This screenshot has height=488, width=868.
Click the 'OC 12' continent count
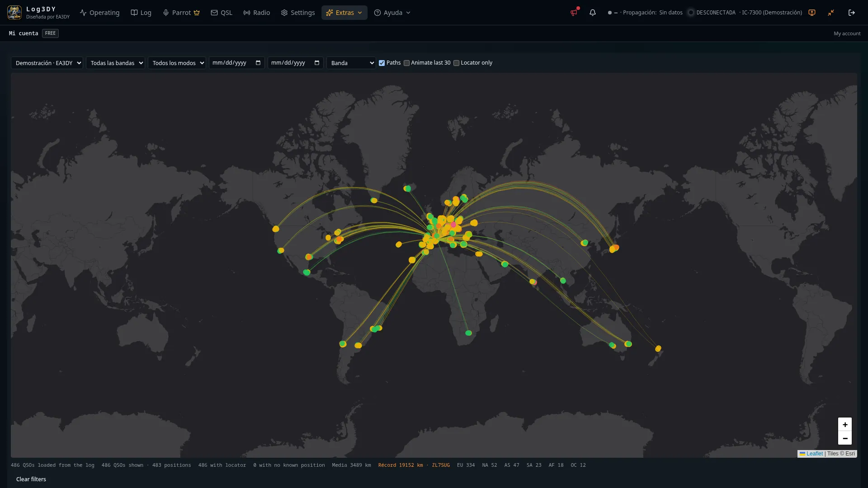pyautogui.click(x=578, y=465)
